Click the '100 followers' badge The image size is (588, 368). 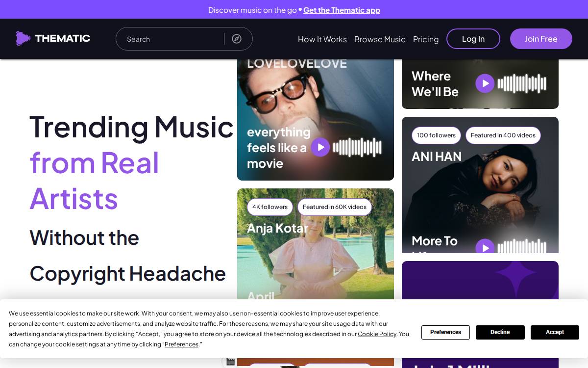pyautogui.click(x=436, y=135)
